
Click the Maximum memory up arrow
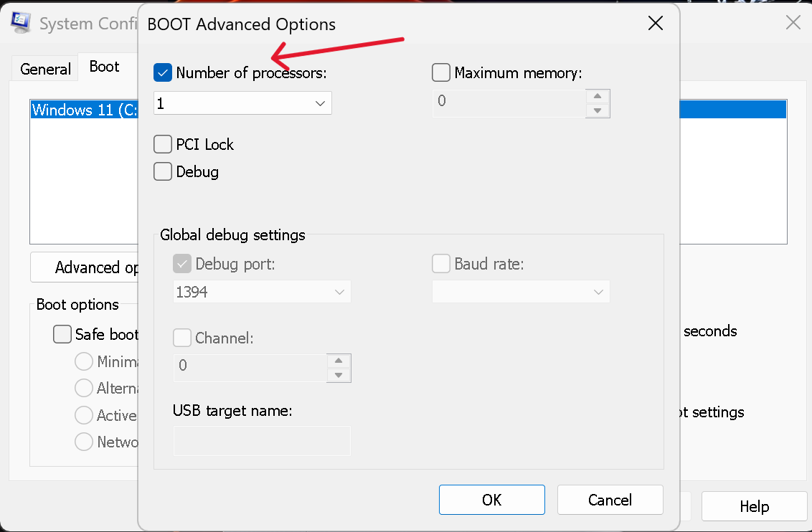click(598, 96)
